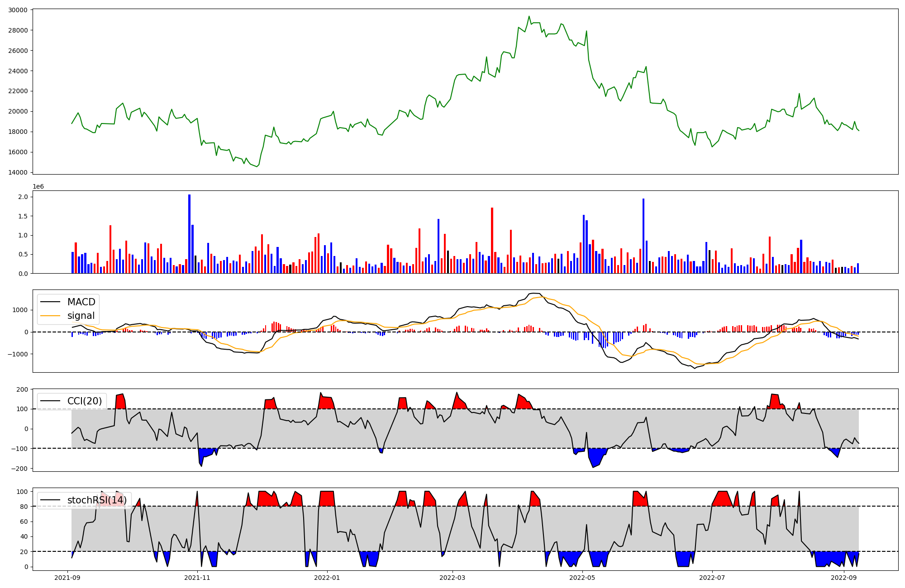The height and width of the screenshot is (588, 905).
Task: Click the 1e6 volume exponent label
Action: tap(38, 187)
